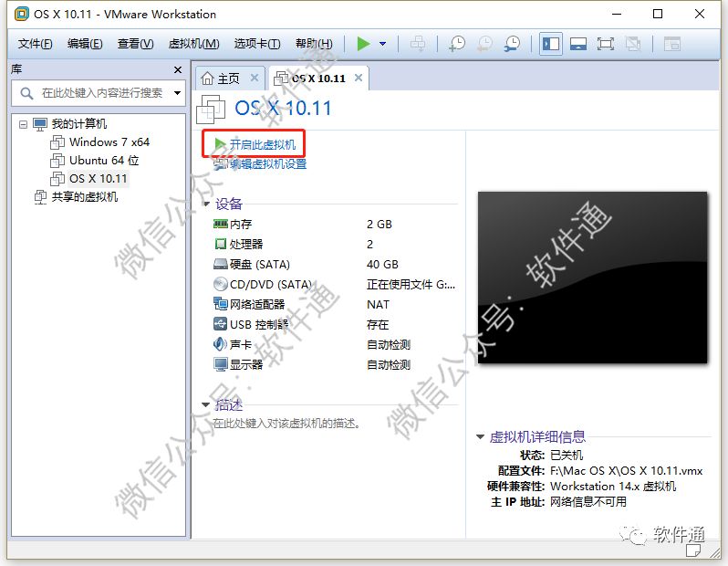Click the VMware Workstation title bar icon
This screenshot has height=566, width=728.
[21, 14]
